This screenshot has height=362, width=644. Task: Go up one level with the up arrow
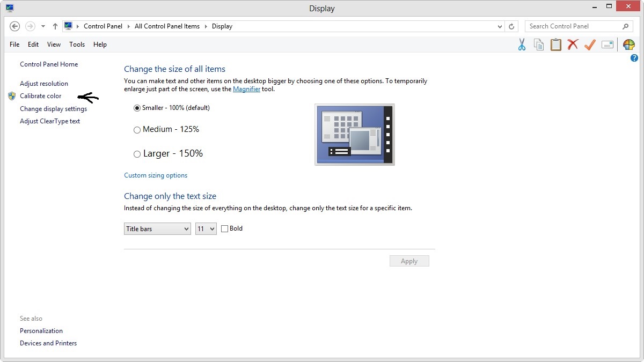tap(55, 26)
